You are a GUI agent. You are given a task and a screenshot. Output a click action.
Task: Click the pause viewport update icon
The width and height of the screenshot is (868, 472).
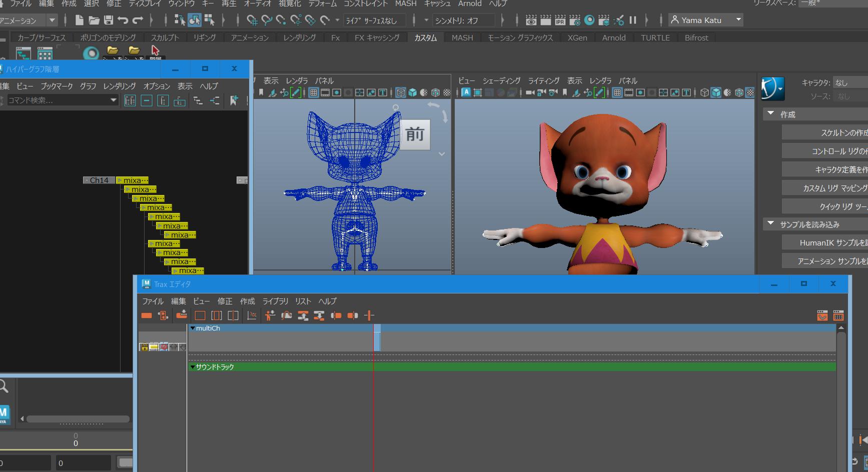coord(633,20)
